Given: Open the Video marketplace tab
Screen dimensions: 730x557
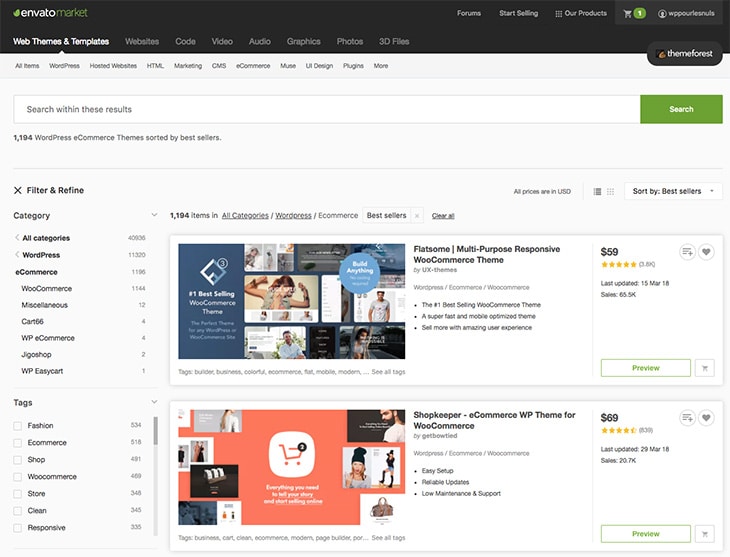Looking at the screenshot, I should click(x=222, y=41).
